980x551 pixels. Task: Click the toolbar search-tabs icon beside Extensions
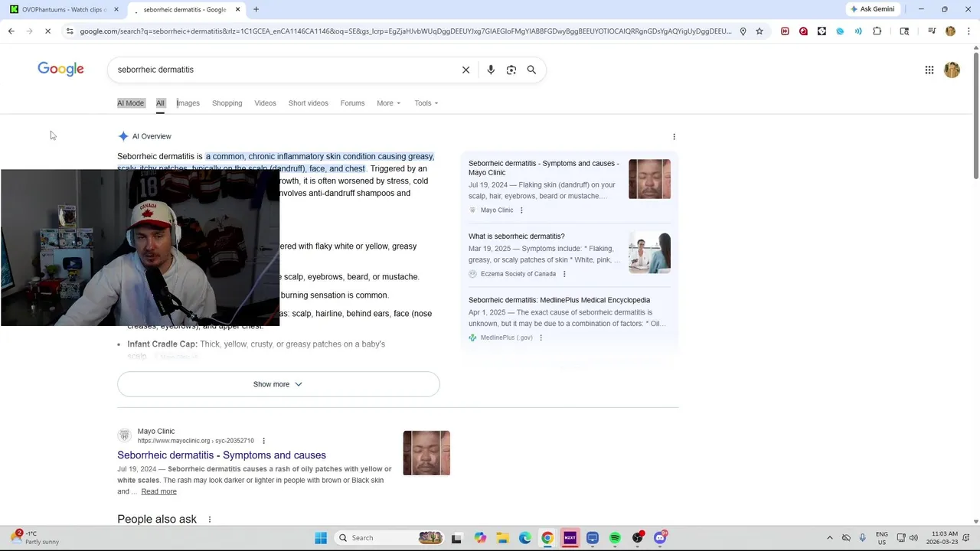pos(904,31)
